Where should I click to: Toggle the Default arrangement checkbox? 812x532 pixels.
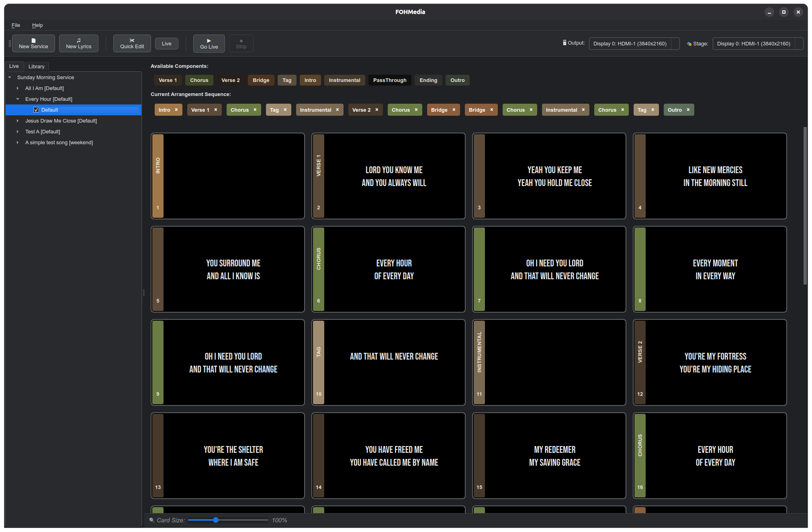(x=36, y=110)
